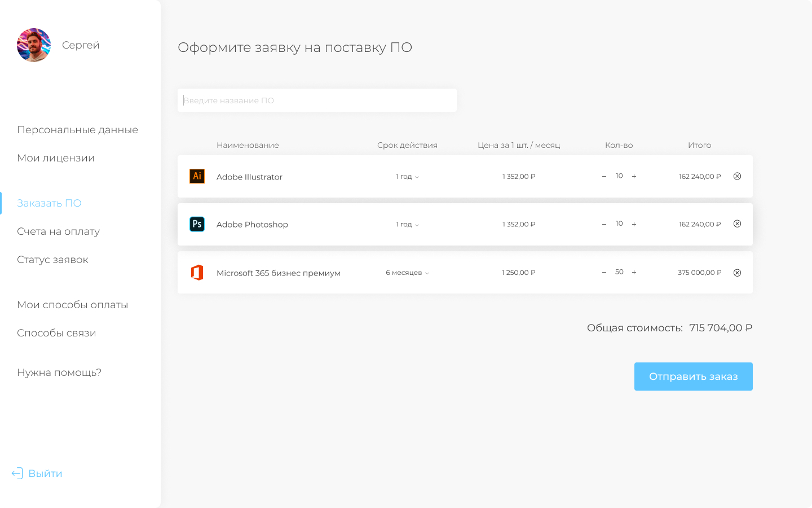Screen dimensions: 812x508
Task: Click the 'Цена за 1 шт. / месяц' header
Action: point(519,145)
